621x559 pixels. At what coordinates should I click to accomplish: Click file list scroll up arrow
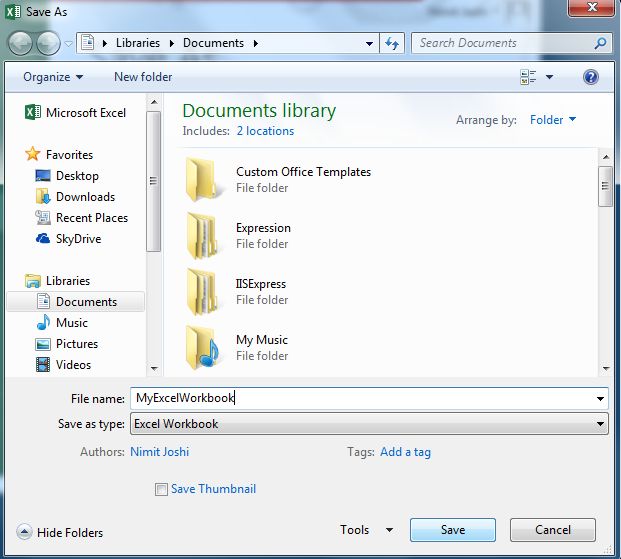(x=606, y=157)
